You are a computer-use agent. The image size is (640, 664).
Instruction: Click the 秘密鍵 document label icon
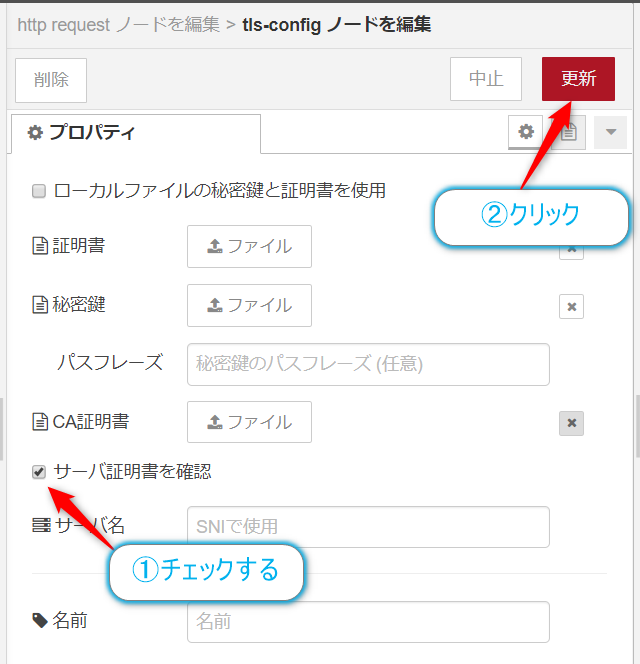tap(40, 305)
